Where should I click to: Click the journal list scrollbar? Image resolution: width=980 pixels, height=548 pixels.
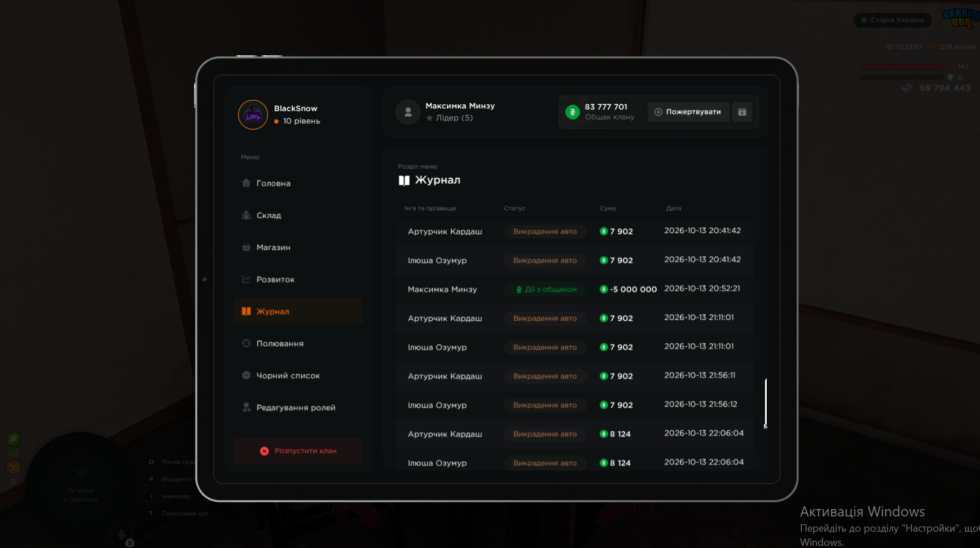(x=766, y=402)
